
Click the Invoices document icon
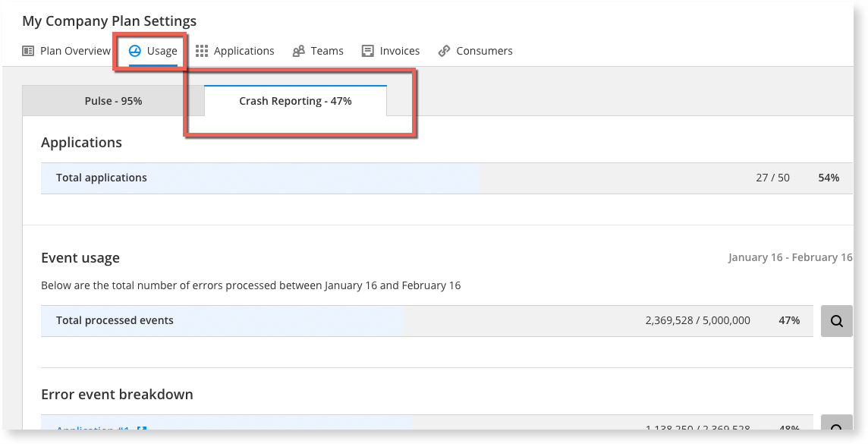coord(368,51)
